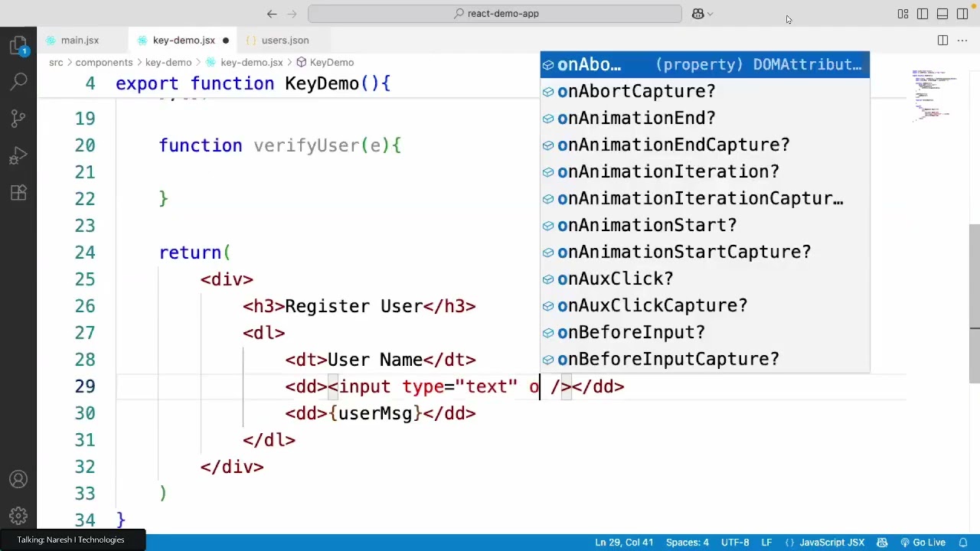Open the Extensions view icon
The height and width of the screenshot is (551, 980).
[18, 192]
